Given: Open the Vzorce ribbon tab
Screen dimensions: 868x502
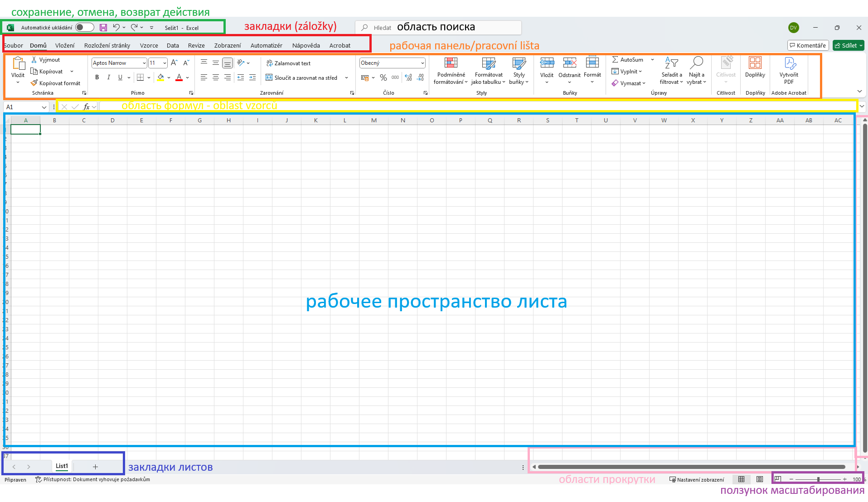Looking at the screenshot, I should [x=149, y=46].
